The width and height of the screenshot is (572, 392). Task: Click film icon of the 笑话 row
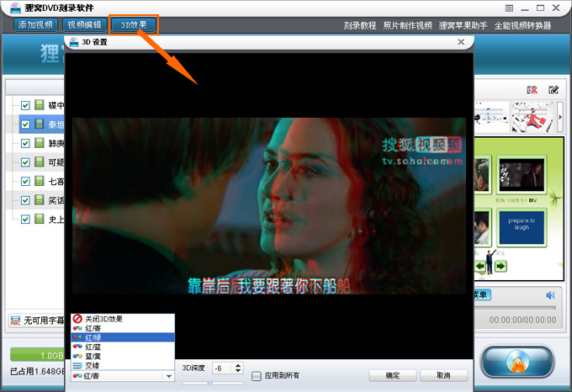pyautogui.click(x=40, y=200)
